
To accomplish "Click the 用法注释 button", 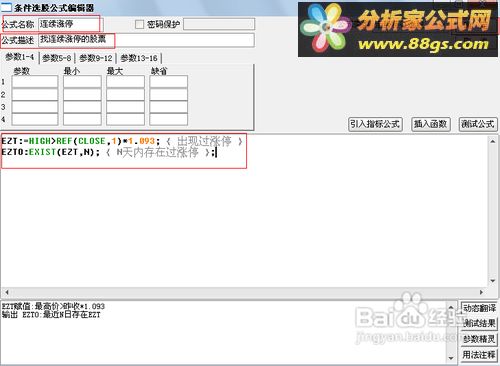I will coord(479,355).
